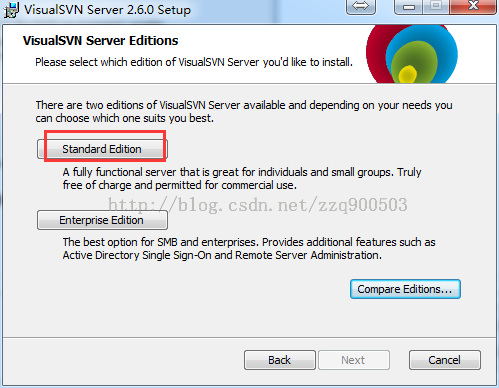
Task: Click the Standard Edition 'fully functional server' description
Action: 242,178
